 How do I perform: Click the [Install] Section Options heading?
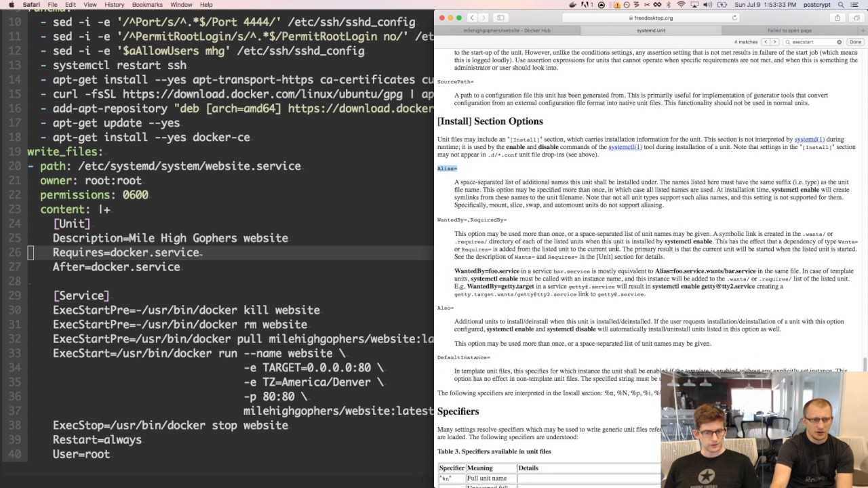(x=490, y=121)
